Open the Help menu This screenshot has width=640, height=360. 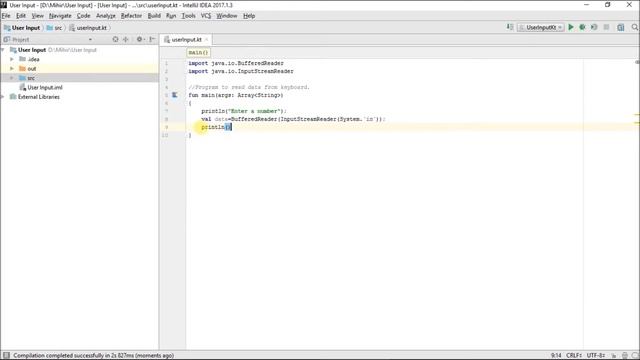249,16
